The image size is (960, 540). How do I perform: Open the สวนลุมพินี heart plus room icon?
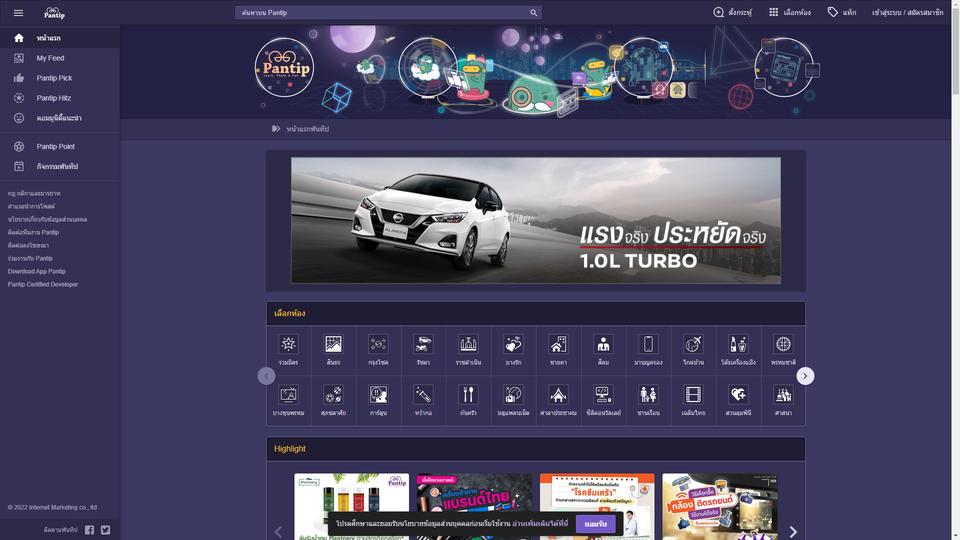tap(738, 394)
